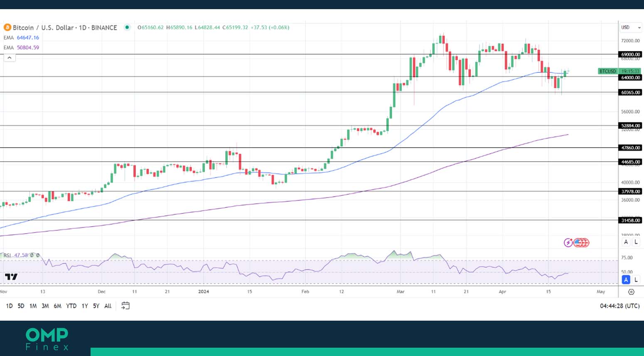The height and width of the screenshot is (356, 644).
Task: Click the 37978.00 price level label
Action: [x=630, y=191]
